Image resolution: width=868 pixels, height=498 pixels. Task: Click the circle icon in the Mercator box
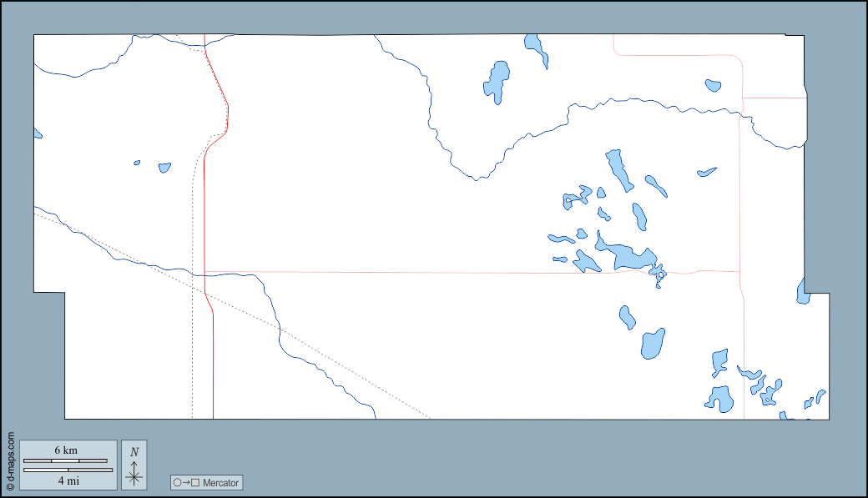[176, 483]
